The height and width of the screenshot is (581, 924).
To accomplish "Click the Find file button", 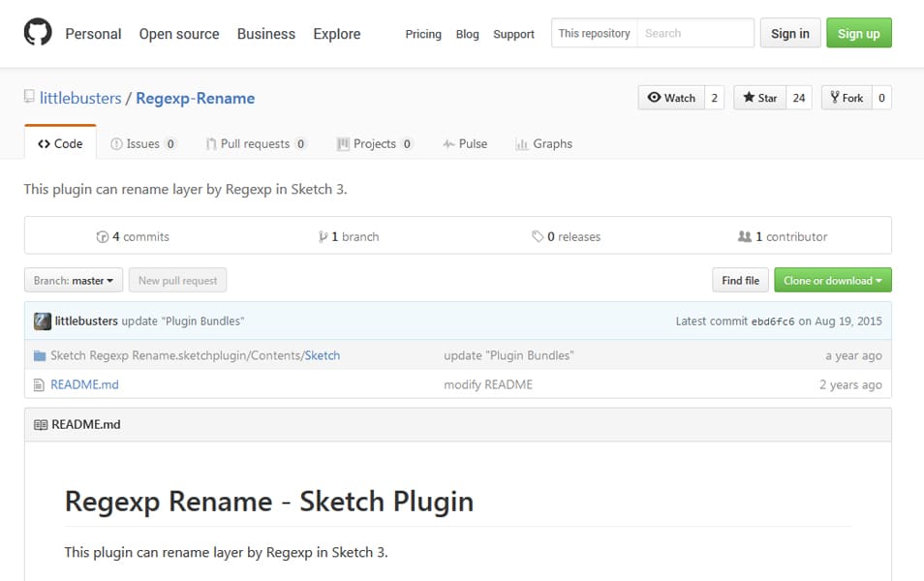I will click(739, 280).
